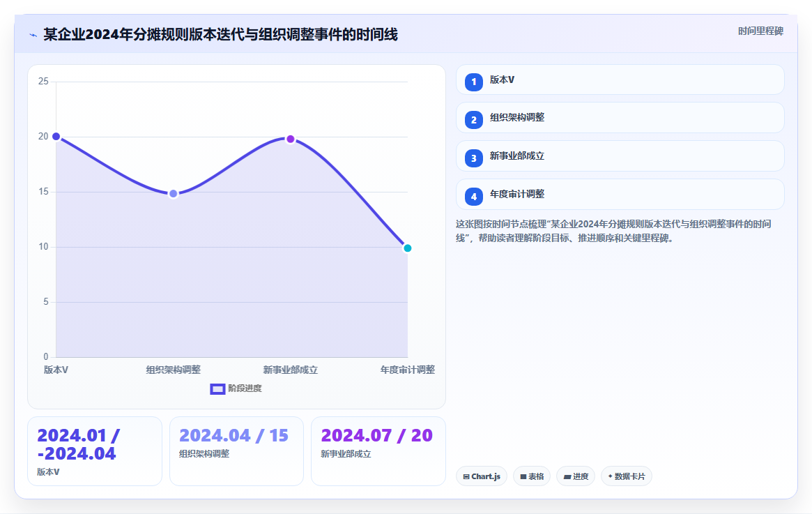This screenshot has width=812, height=514.
Task: Open the 组织架构调整 milestone list item
Action: (x=620, y=118)
